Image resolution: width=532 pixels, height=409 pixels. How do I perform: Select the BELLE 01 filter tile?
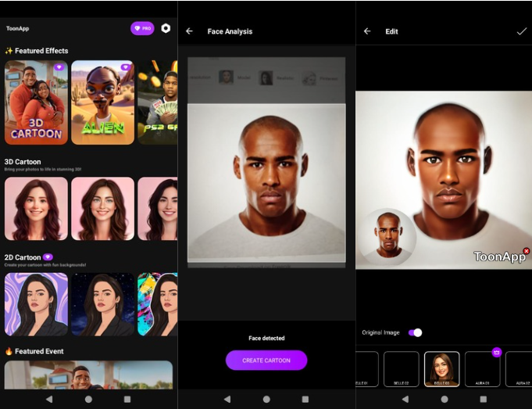pyautogui.click(x=367, y=369)
